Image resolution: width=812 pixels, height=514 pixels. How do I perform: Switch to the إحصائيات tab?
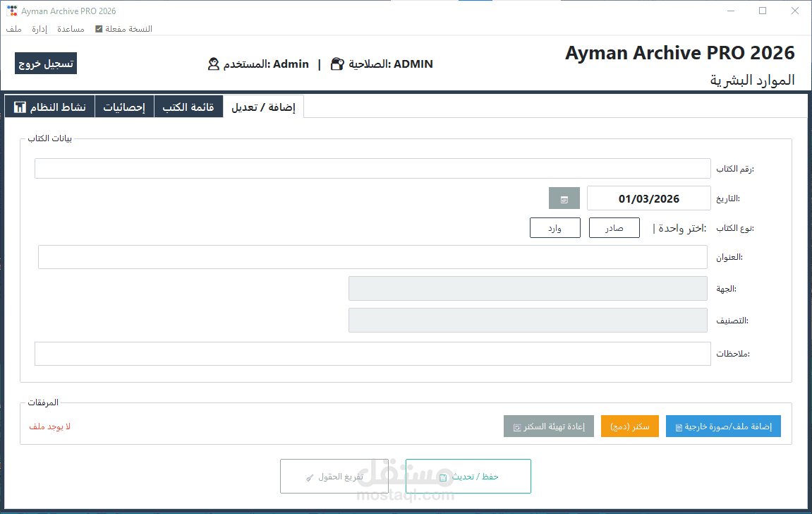(x=124, y=107)
